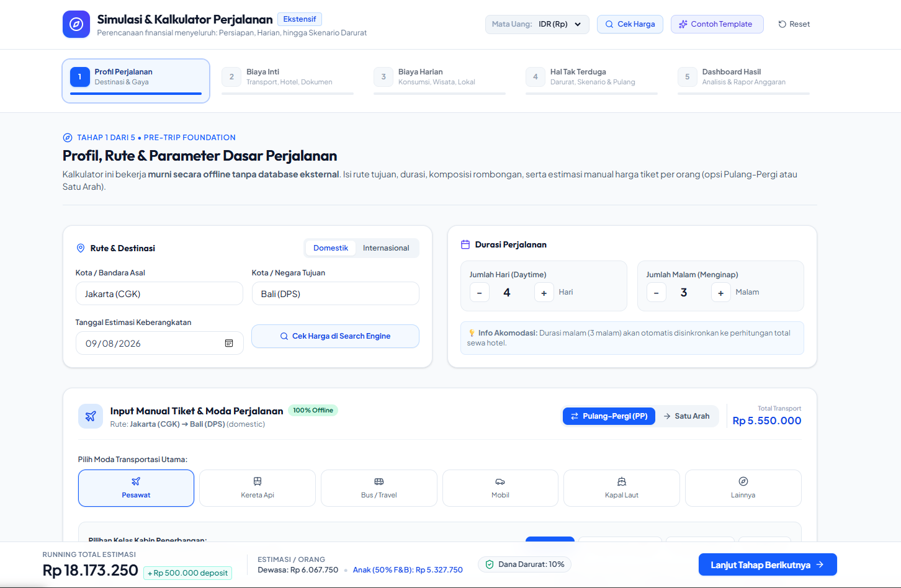Screen dimensions: 901x588
Task: Click the Rute: Jakarta (CGK) → Bali (DPS) text
Action: click(x=187, y=424)
